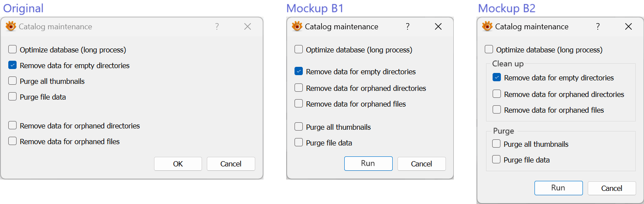Open help via question mark in Mockup B1
This screenshot has height=204, width=644.
coord(408,27)
